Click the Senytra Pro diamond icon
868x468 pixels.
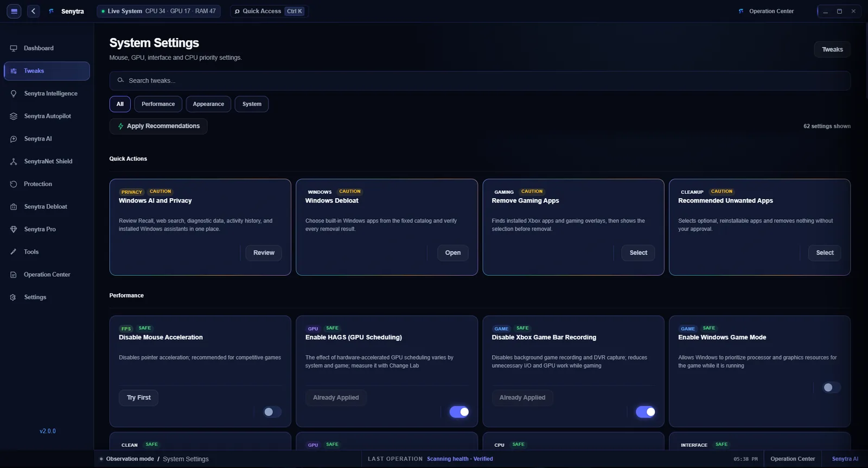14,229
